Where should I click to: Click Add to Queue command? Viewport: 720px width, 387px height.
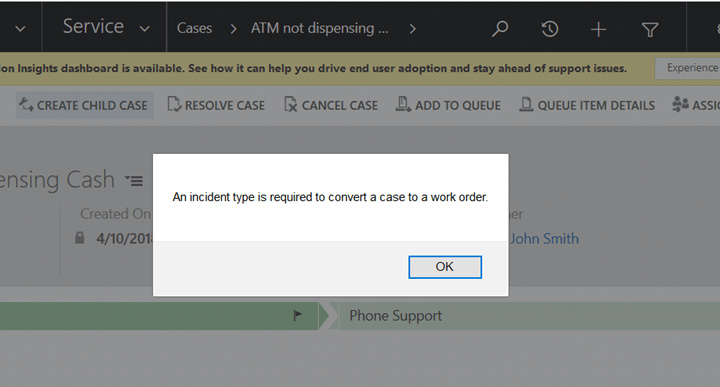(448, 105)
